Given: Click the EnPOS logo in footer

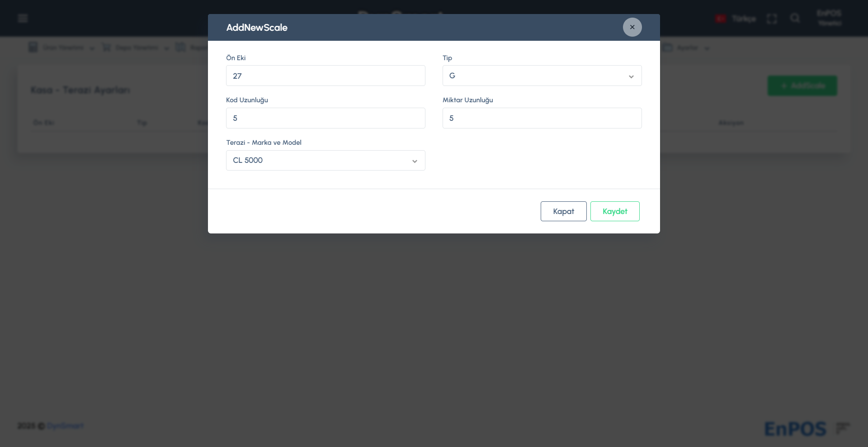Looking at the screenshot, I should pyautogui.click(x=795, y=428).
